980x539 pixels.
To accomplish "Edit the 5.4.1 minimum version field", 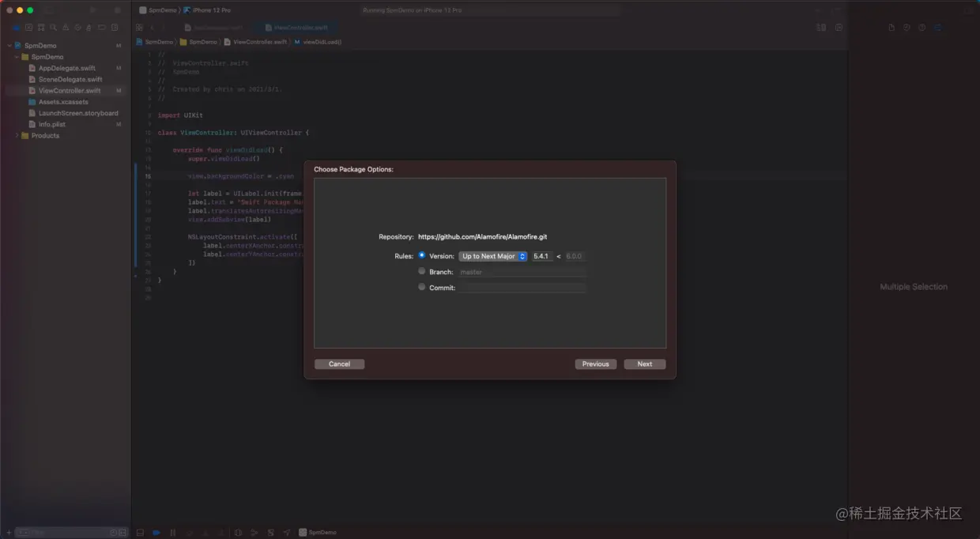I will [542, 256].
